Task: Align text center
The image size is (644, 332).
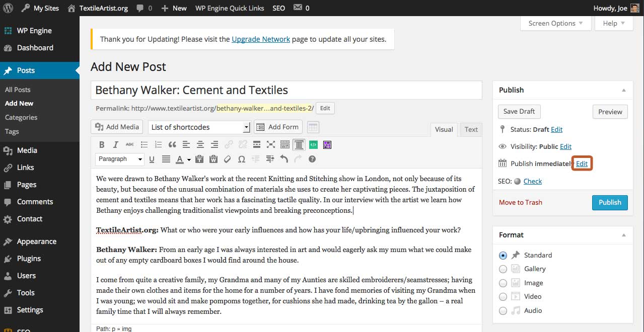Action: 200,145
